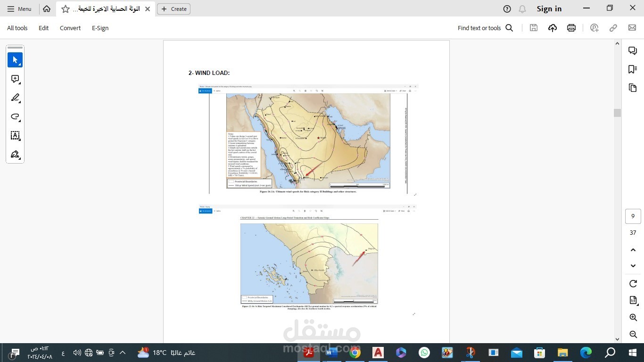Image resolution: width=644 pixels, height=362 pixels.
Task: Open Microsoft Store from the taskbar
Action: (540, 353)
